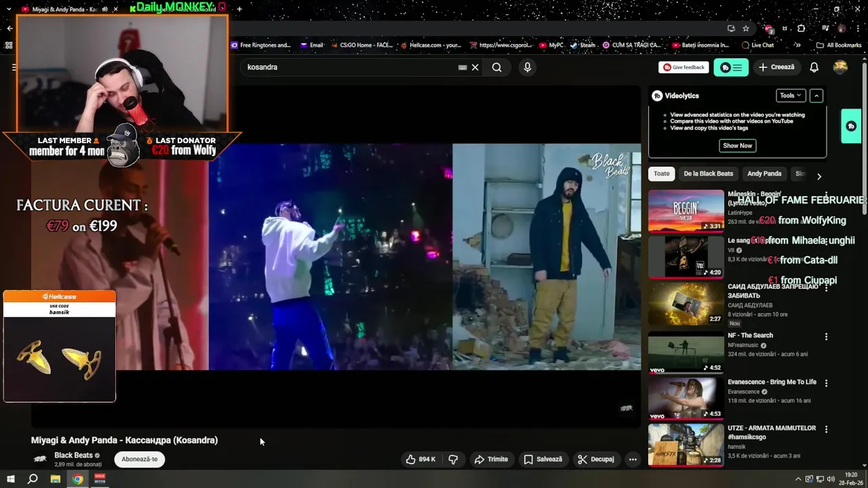Open File Explorer from the taskbar
The height and width of the screenshot is (488, 868).
56,479
